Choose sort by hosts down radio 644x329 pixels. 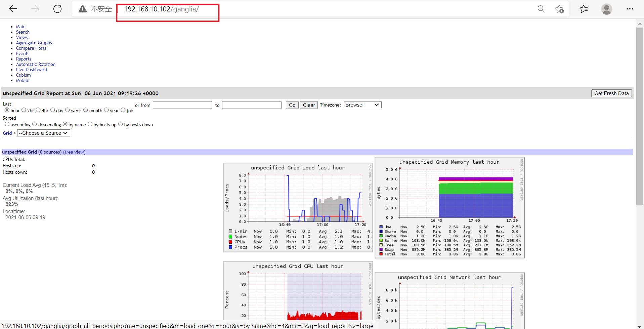[x=120, y=124]
